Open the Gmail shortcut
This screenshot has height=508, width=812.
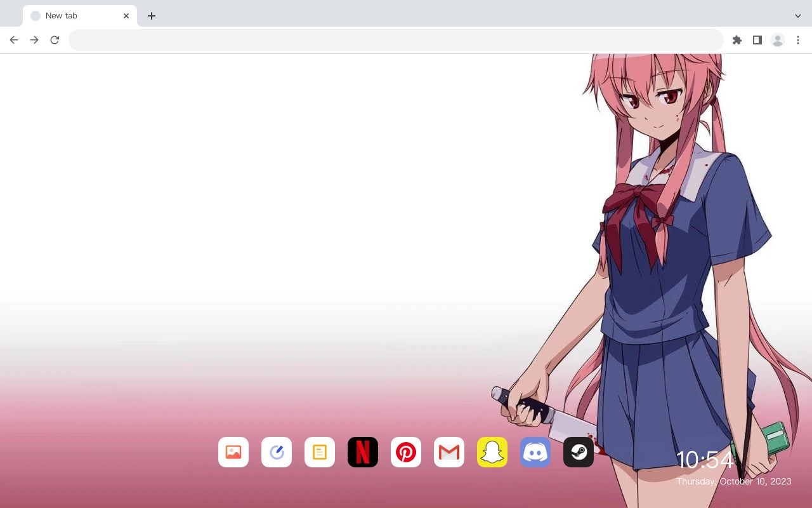[449, 452]
